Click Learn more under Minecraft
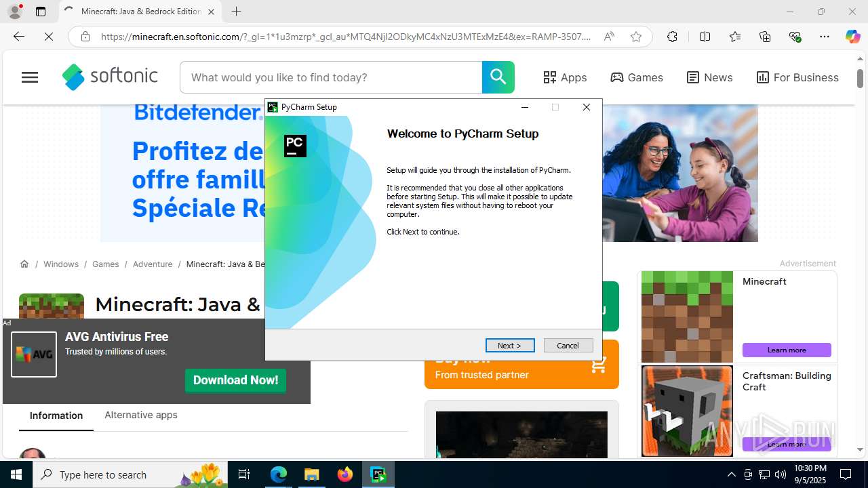868x488 pixels. click(787, 350)
